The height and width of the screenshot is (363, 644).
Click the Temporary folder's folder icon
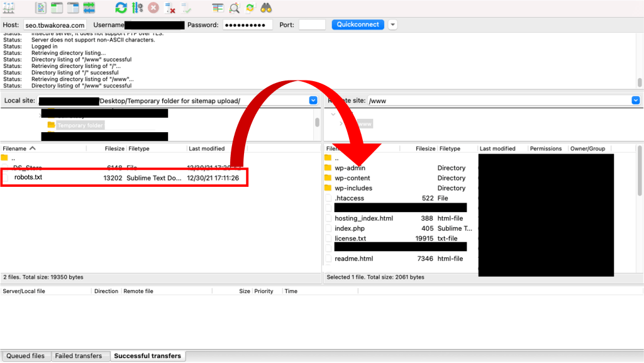click(51, 125)
